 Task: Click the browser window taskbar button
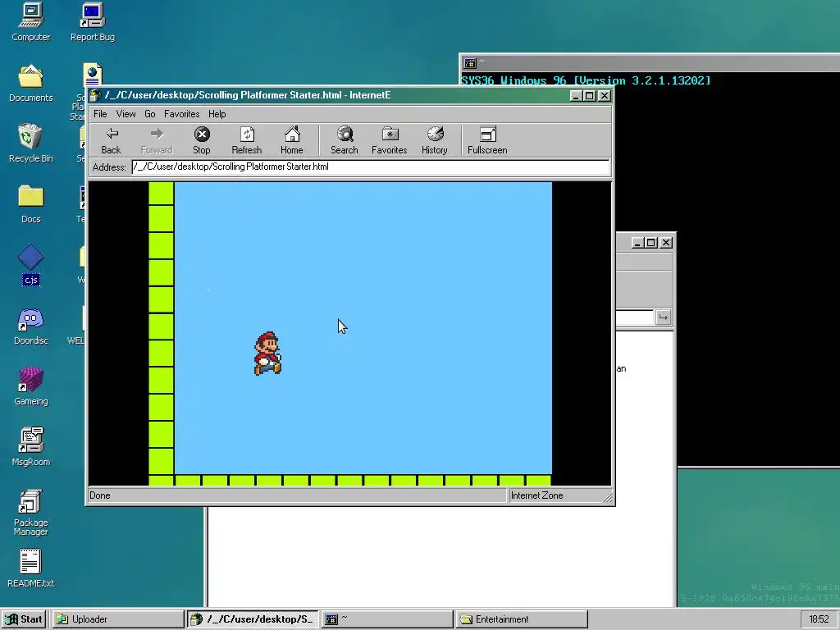coord(253,619)
